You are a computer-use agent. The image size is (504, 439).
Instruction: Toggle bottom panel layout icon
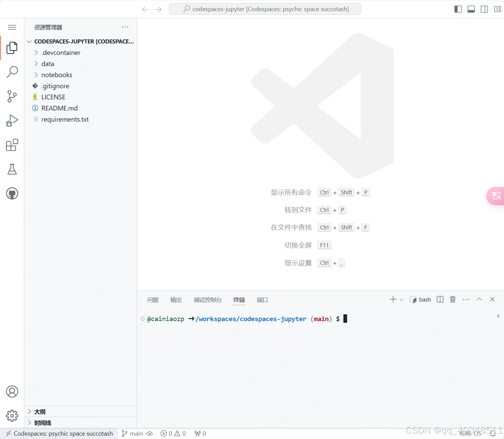click(x=471, y=9)
